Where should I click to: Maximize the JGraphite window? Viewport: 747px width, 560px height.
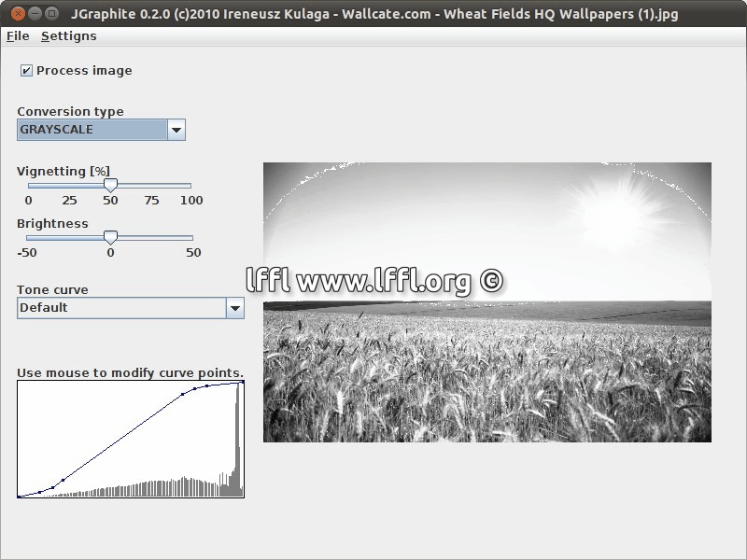coord(51,14)
